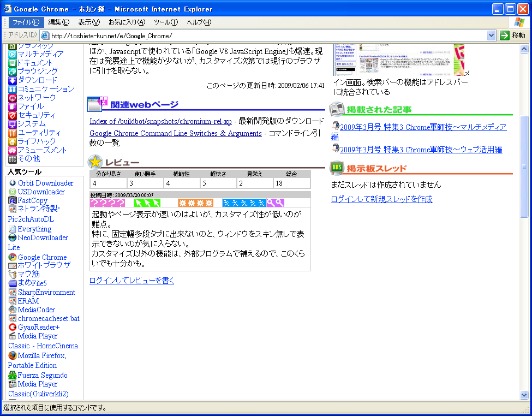
Task: Click the マルチメディア category icon
Action: (12, 54)
